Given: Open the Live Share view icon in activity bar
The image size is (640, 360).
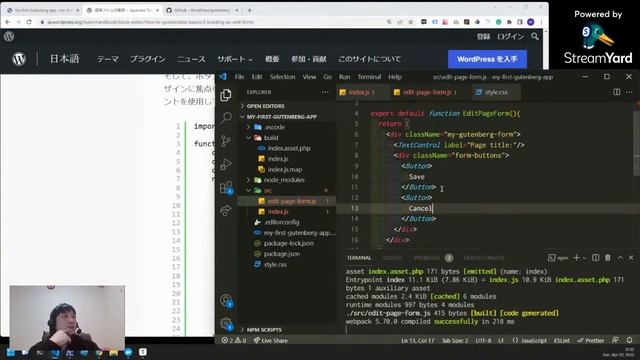Looking at the screenshot, I should click(226, 210).
